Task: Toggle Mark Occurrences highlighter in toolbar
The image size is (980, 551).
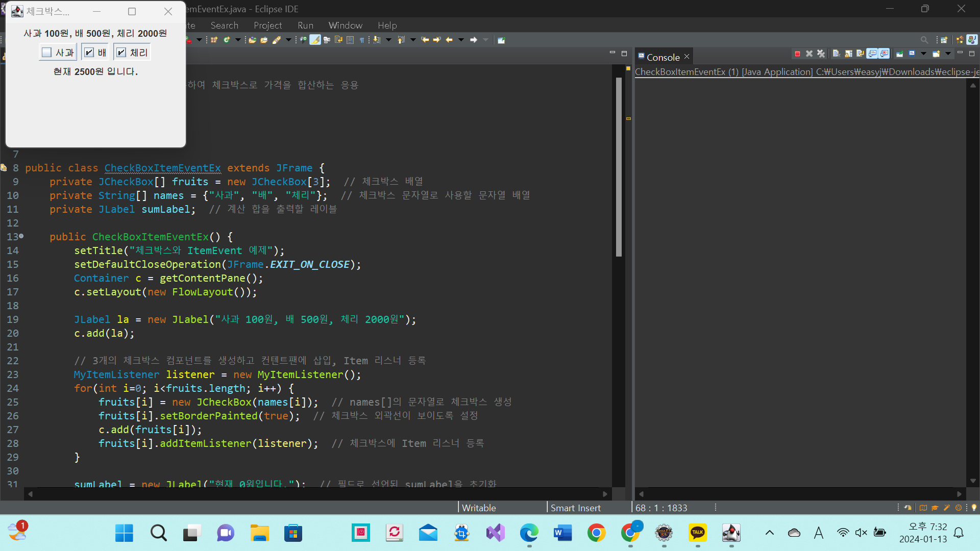Action: click(x=315, y=40)
